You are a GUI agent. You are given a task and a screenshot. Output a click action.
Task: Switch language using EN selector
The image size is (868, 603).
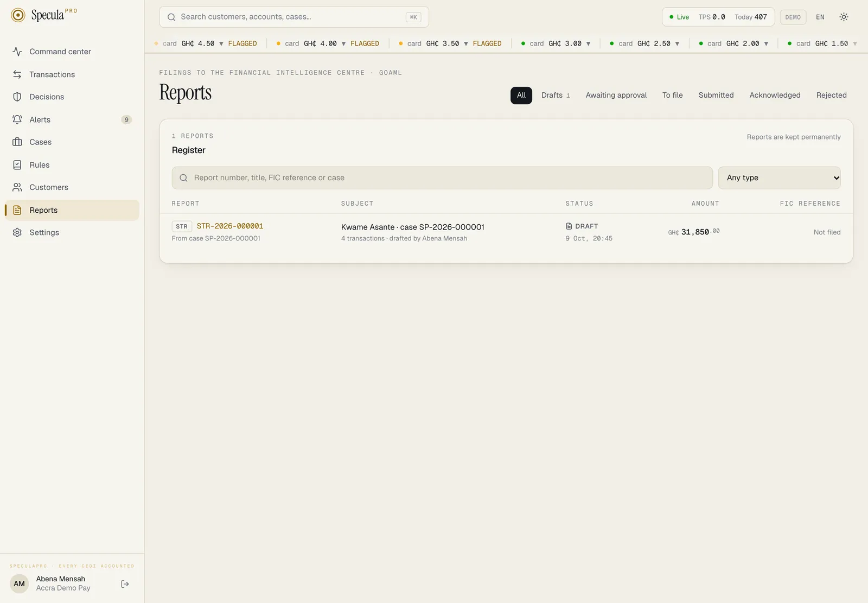coord(820,17)
